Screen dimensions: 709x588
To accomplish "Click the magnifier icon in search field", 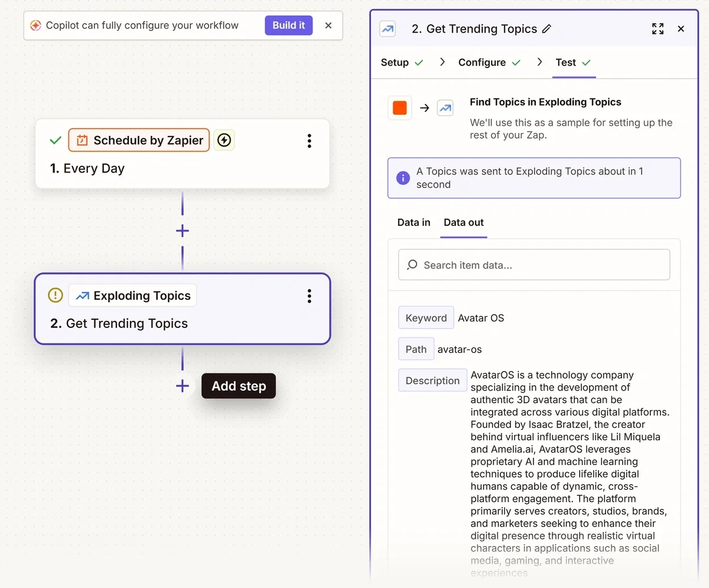I will 412,265.
